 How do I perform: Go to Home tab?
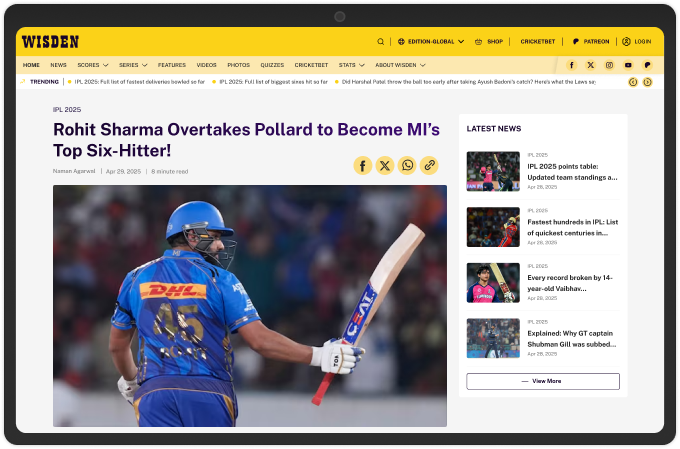point(31,65)
